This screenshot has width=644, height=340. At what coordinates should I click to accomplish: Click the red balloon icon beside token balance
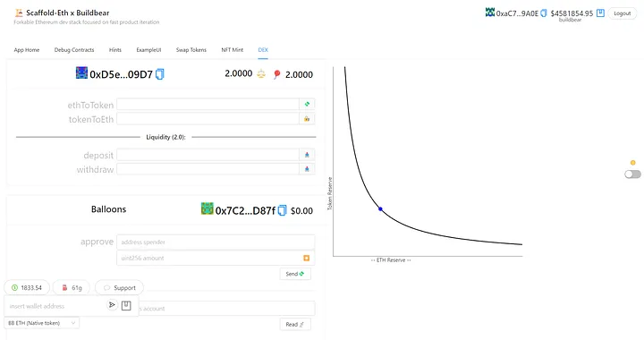pos(276,74)
